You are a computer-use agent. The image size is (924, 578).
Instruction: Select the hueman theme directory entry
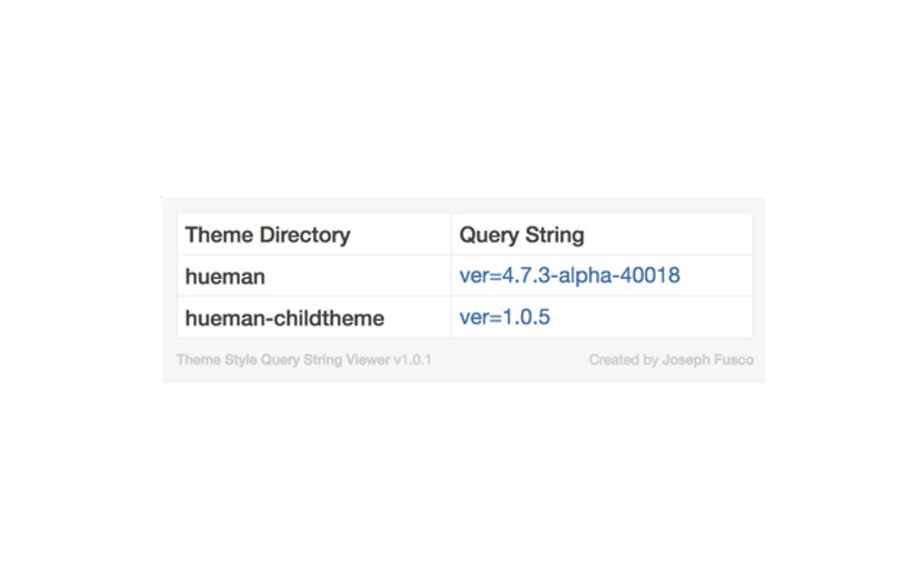tap(224, 276)
